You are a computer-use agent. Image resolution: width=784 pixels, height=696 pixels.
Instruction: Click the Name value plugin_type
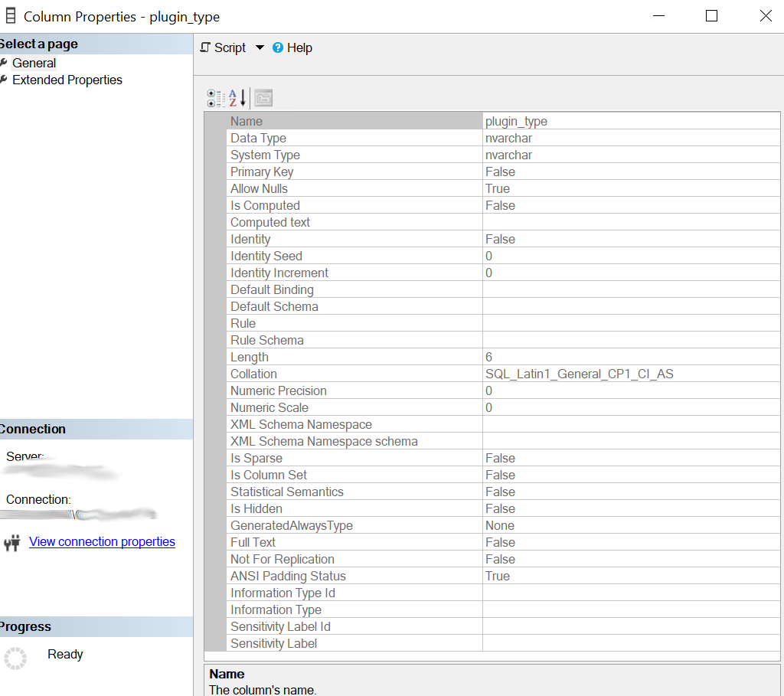pyautogui.click(x=516, y=121)
